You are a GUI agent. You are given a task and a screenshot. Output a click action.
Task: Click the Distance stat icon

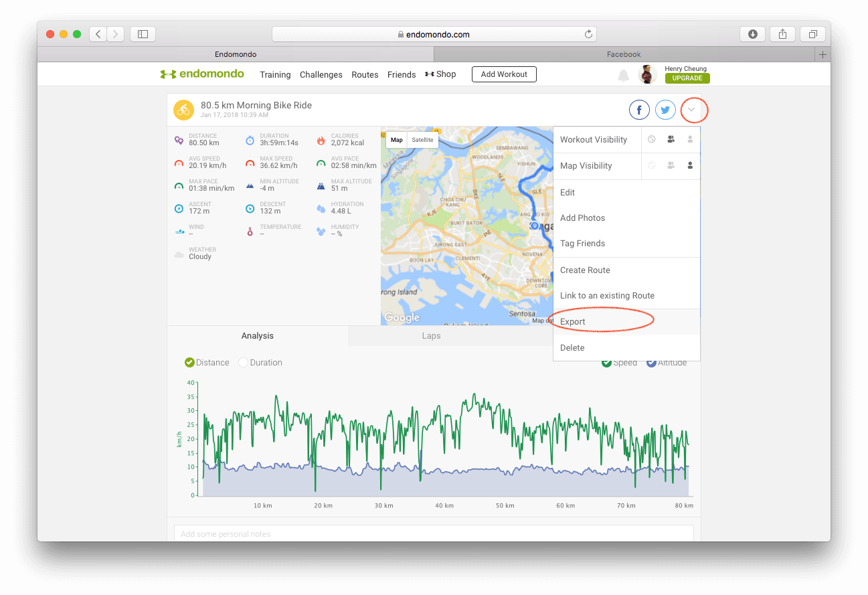(x=179, y=141)
